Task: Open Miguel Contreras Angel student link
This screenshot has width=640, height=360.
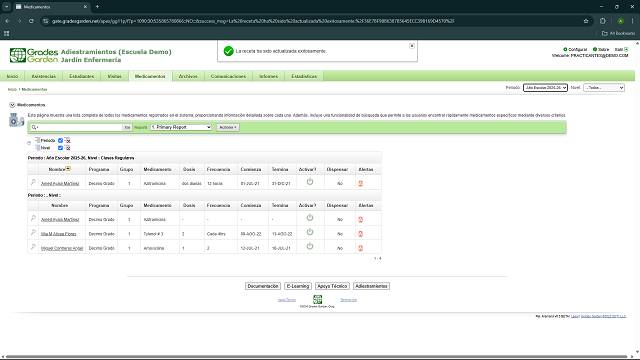Action: [x=62, y=248]
